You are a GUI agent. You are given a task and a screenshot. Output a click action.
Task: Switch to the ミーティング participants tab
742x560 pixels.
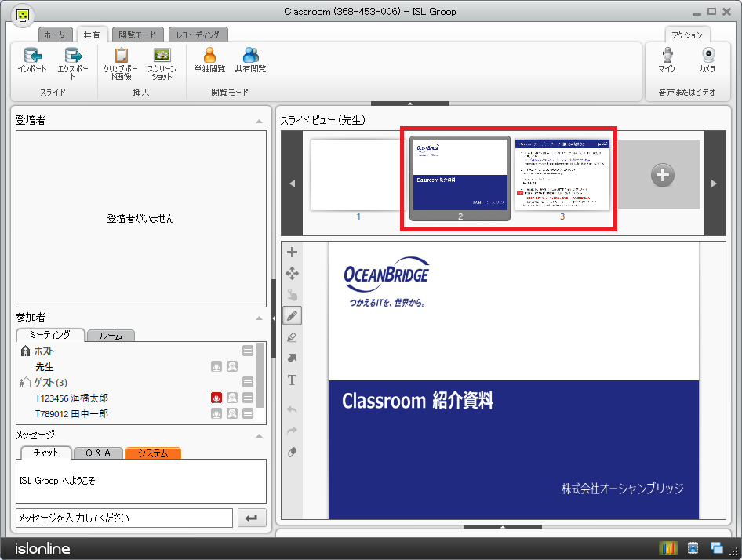(x=51, y=335)
